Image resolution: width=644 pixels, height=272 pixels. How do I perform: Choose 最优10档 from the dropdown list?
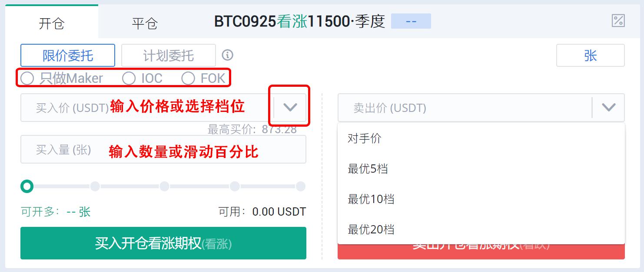pyautogui.click(x=481, y=199)
